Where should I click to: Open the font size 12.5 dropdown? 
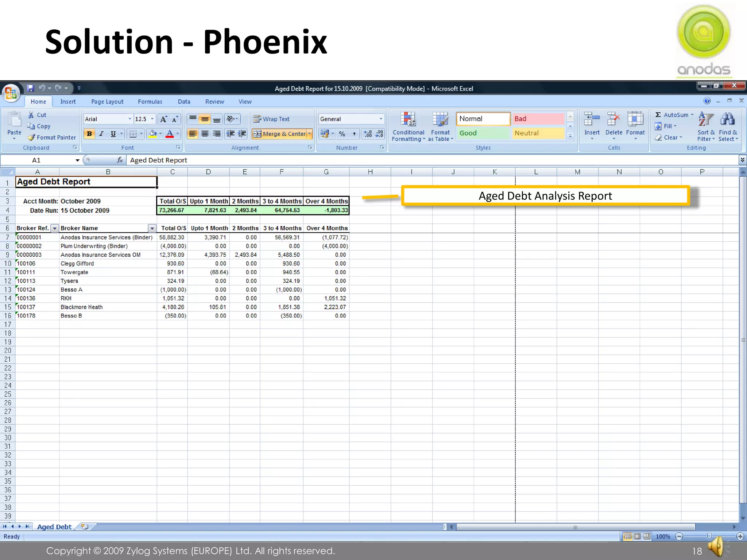pos(152,119)
